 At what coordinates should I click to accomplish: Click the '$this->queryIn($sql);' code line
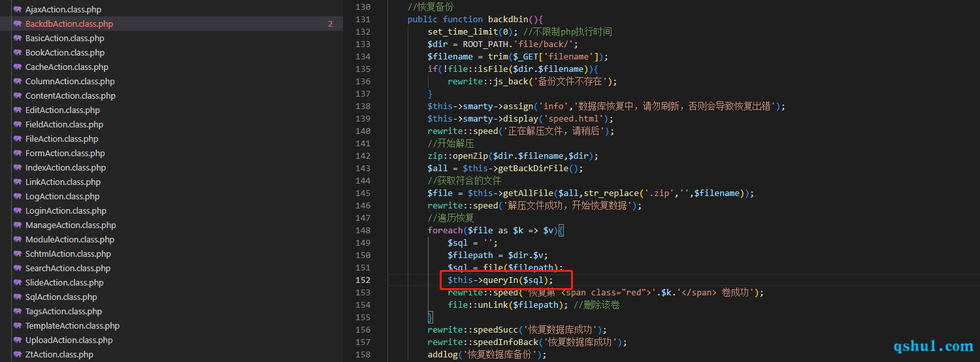500,280
